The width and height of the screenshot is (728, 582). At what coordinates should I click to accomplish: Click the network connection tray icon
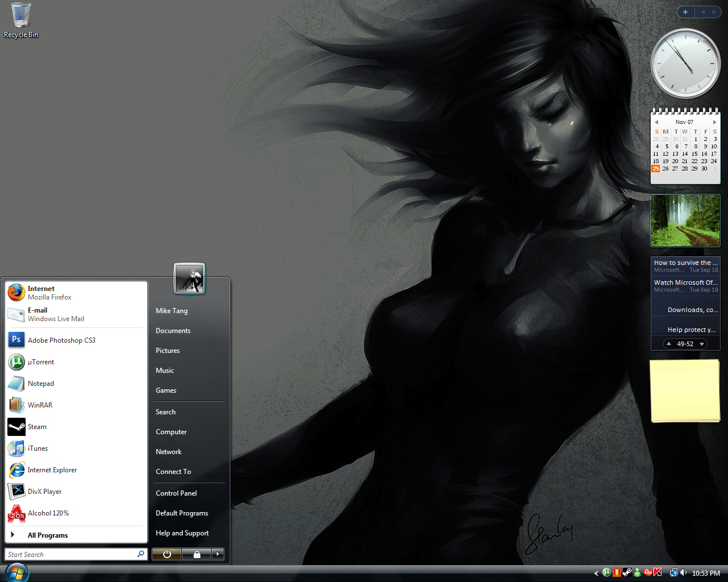pyautogui.click(x=673, y=572)
